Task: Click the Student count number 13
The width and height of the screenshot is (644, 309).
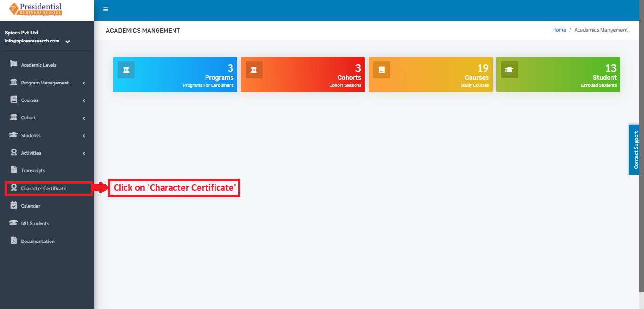Action: click(611, 68)
